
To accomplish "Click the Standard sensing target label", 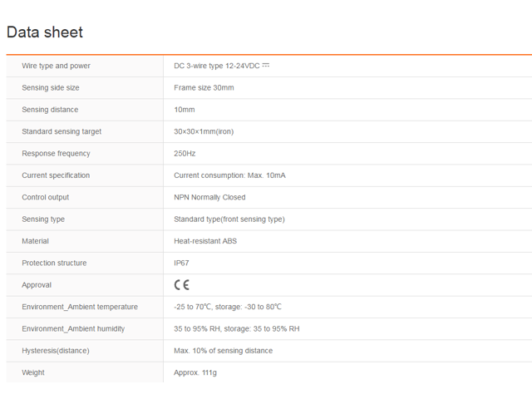I will point(62,131).
